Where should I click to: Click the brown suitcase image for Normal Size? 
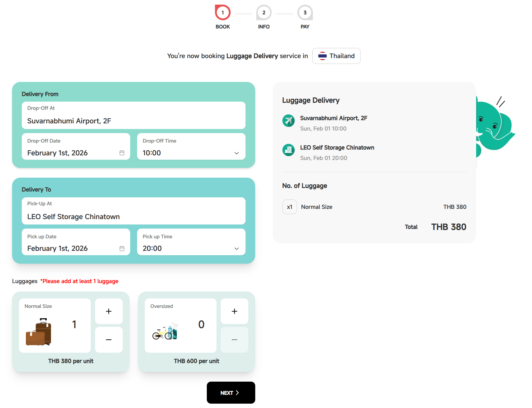pyautogui.click(x=39, y=332)
